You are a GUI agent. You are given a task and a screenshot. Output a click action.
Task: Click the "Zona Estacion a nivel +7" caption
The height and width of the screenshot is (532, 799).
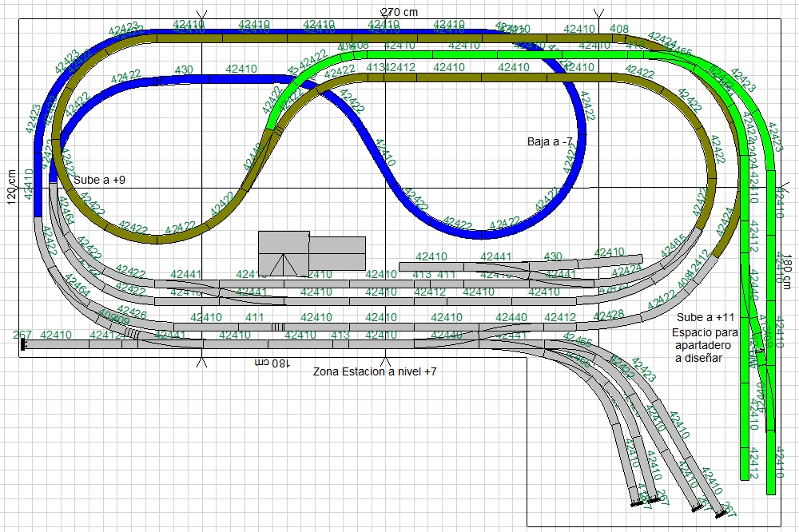375,371
